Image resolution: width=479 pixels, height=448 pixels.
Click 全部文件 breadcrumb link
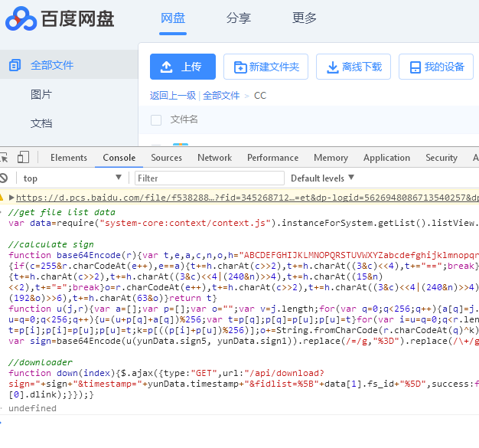pos(221,96)
